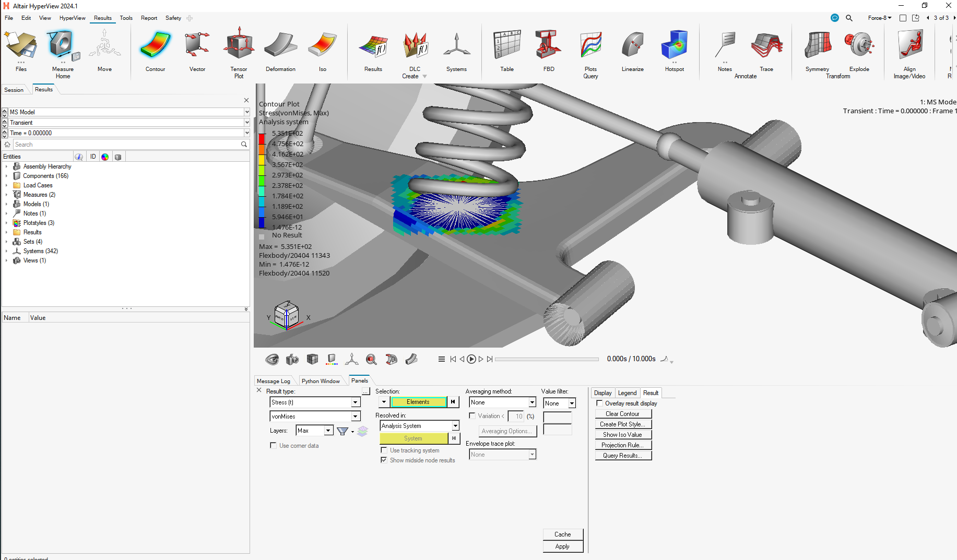Screen dimensions: 957x560
Task: Click the animation timeline slider bar
Action: (x=547, y=359)
